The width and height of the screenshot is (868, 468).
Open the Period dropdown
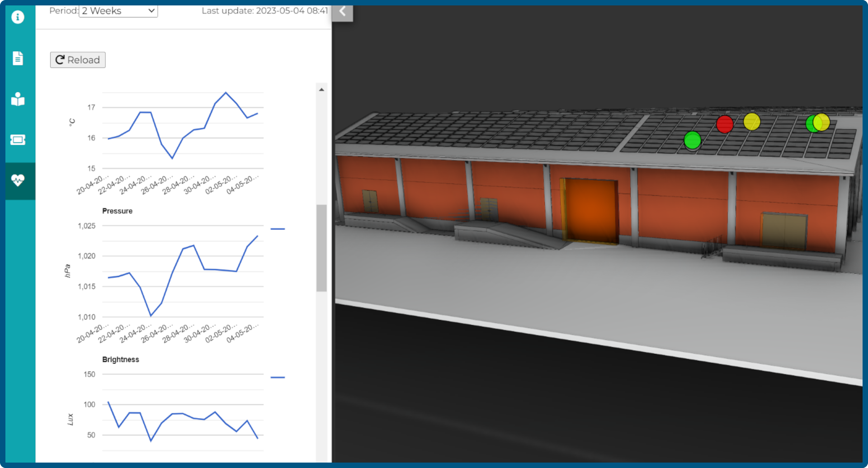pos(118,11)
